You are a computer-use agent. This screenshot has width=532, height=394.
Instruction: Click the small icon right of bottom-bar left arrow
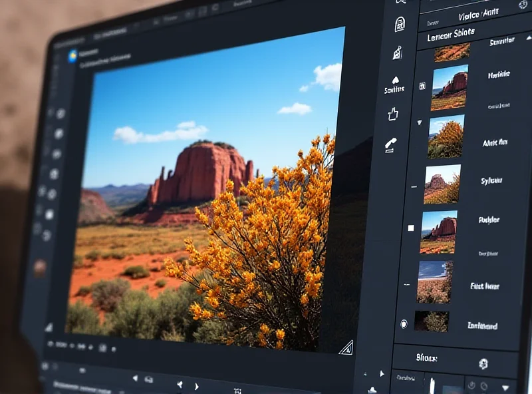[x=148, y=379]
